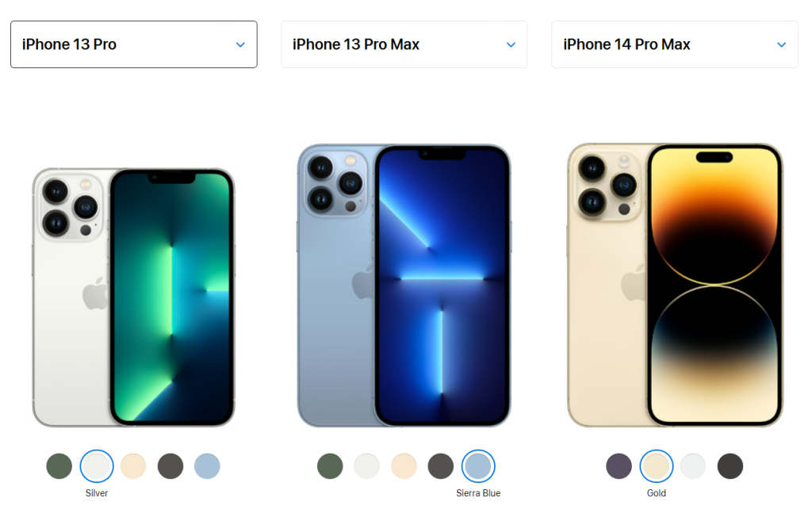Viewport: 812px width, 517px height.
Task: Choose Gold color for iPhone 13 Pro
Action: click(133, 466)
